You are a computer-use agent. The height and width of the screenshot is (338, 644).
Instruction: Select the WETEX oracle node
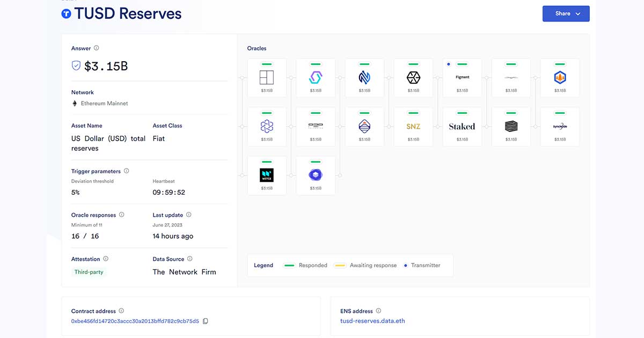[x=267, y=175]
